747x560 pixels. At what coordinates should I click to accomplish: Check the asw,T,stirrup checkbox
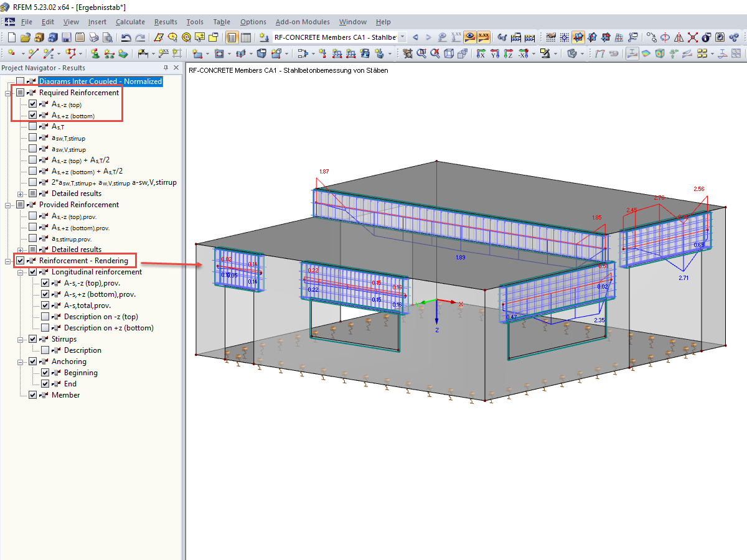point(33,138)
